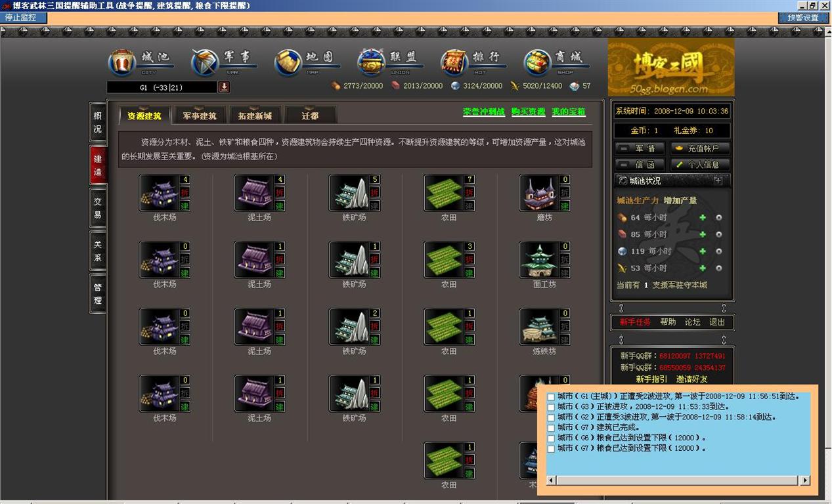Viewport: 832px width, 504px height.
Task: Select the level 4 伐木场 building icon
Action: [158, 193]
